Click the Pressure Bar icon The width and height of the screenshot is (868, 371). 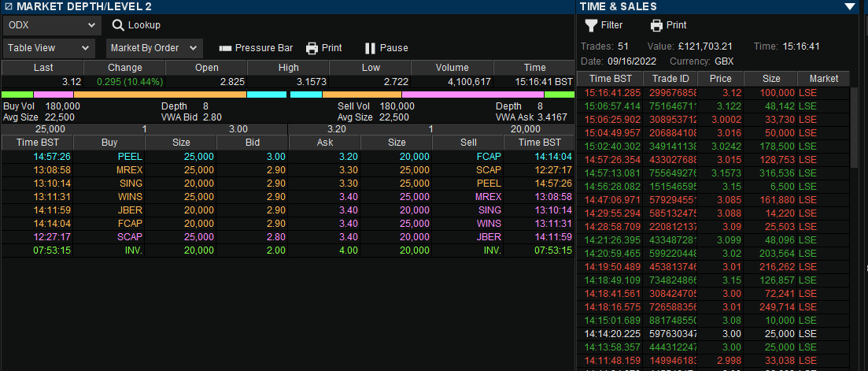(x=225, y=48)
